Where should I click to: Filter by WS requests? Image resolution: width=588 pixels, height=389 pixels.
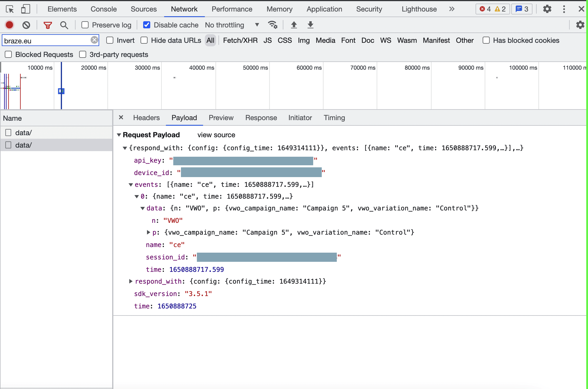(386, 40)
